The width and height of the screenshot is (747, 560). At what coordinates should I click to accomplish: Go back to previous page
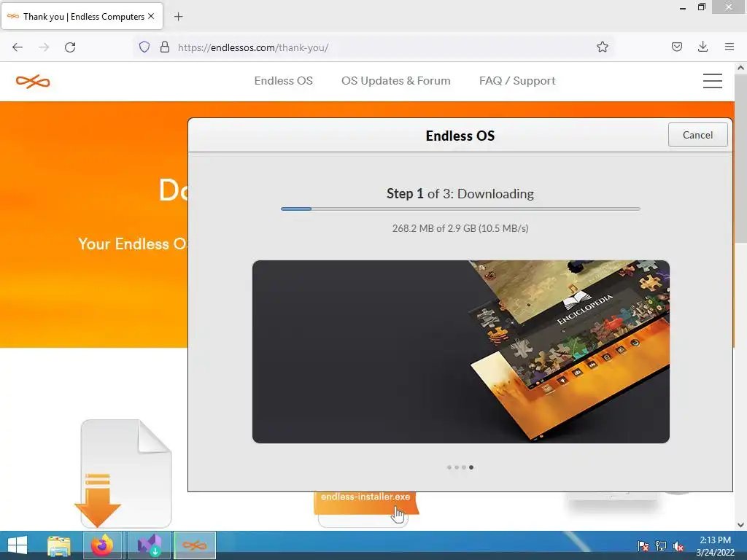tap(18, 47)
